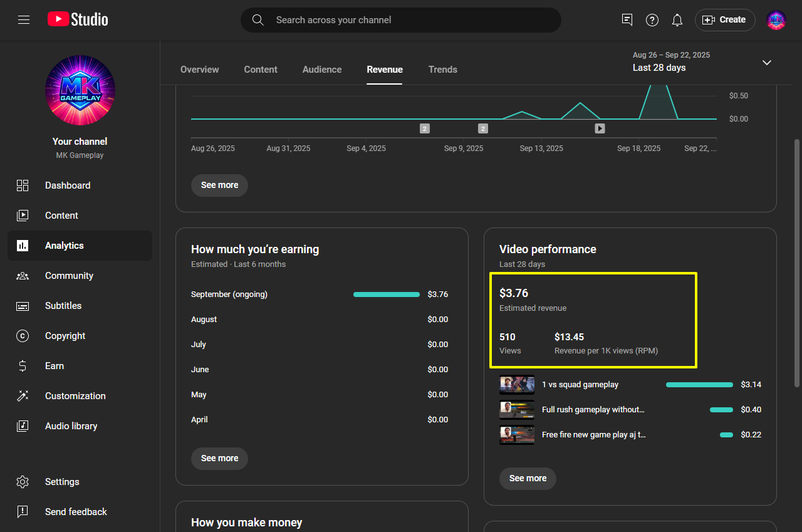Screen dimensions: 802x532
Task: Open the Earn section
Action: [55, 366]
